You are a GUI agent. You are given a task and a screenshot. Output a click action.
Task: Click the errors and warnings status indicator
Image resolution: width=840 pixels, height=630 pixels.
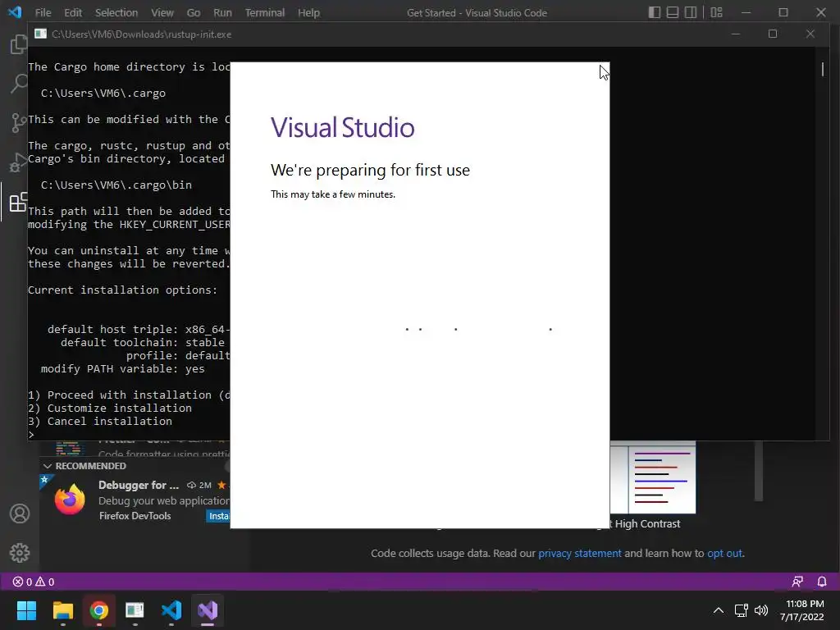coord(33,582)
